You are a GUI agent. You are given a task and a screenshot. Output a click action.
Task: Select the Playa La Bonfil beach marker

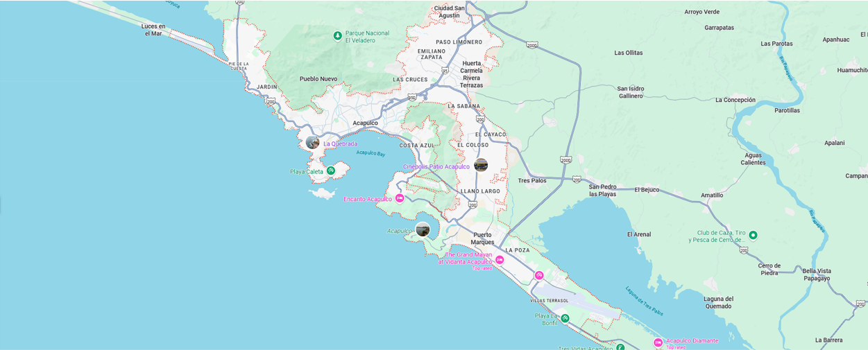(x=565, y=319)
